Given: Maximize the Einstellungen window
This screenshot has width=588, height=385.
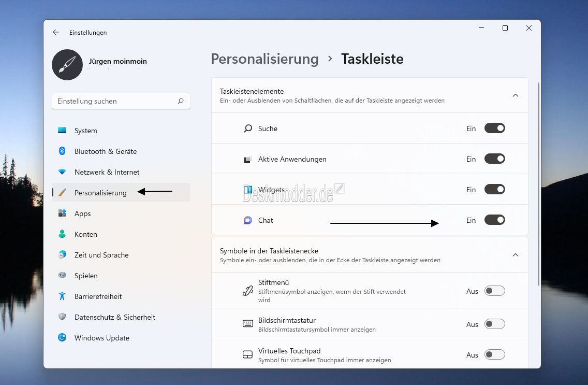Looking at the screenshot, I should coord(505,28).
